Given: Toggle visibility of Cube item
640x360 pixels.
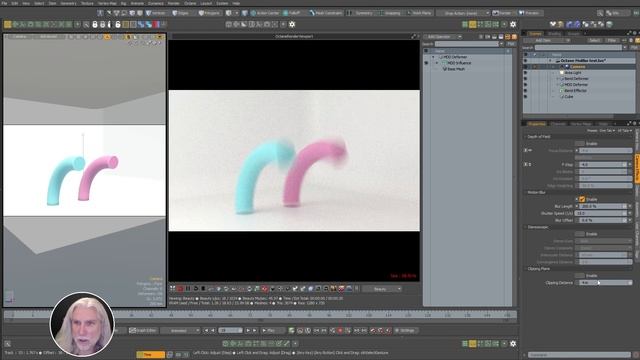Looking at the screenshot, I should (525, 97).
